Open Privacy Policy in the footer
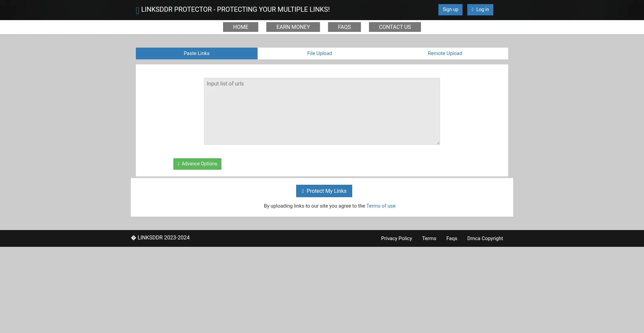 pos(396,238)
